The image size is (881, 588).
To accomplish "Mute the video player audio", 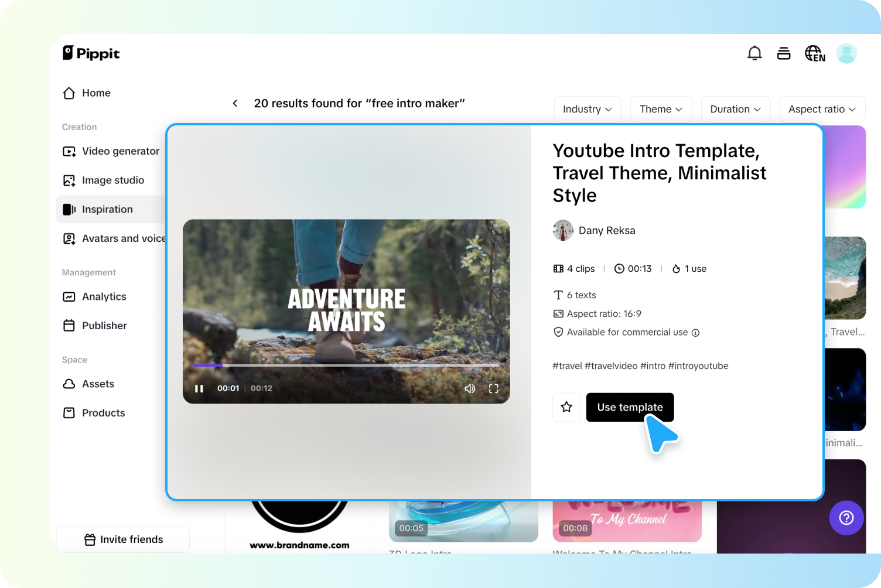I will tap(470, 388).
